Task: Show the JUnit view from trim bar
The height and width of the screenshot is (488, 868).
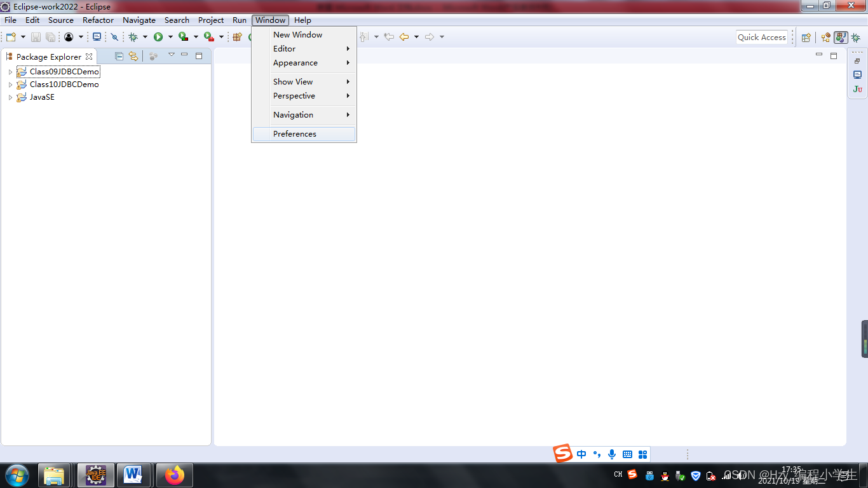Action: (857, 89)
